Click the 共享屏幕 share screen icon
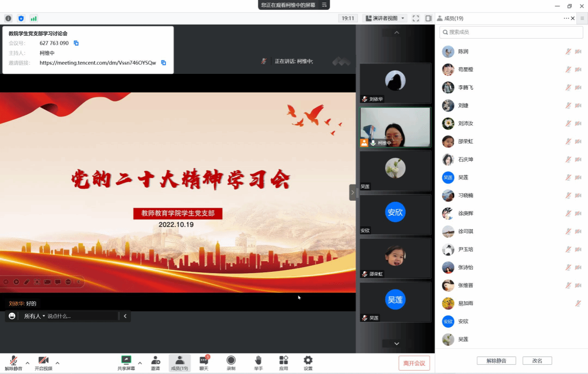The width and height of the screenshot is (588, 374). tap(126, 360)
